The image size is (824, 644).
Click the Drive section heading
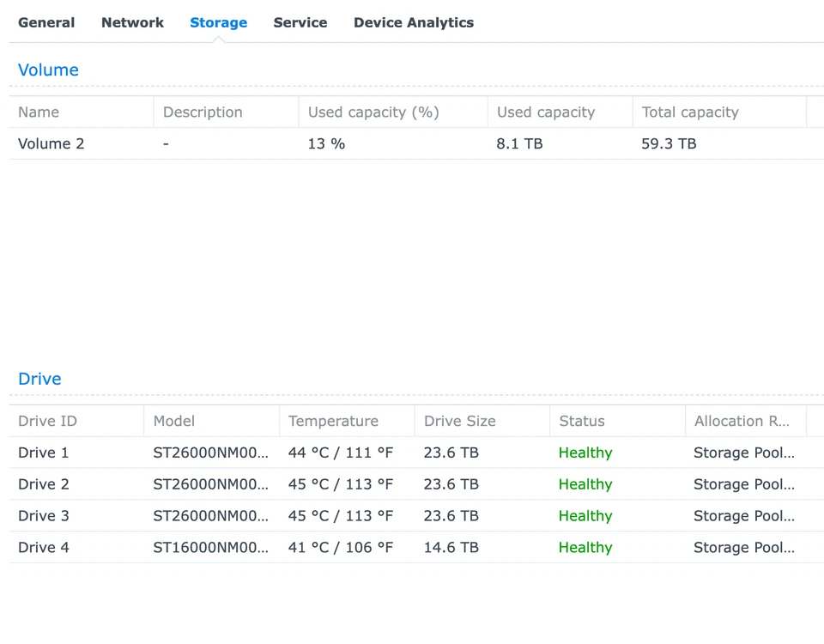coord(39,379)
